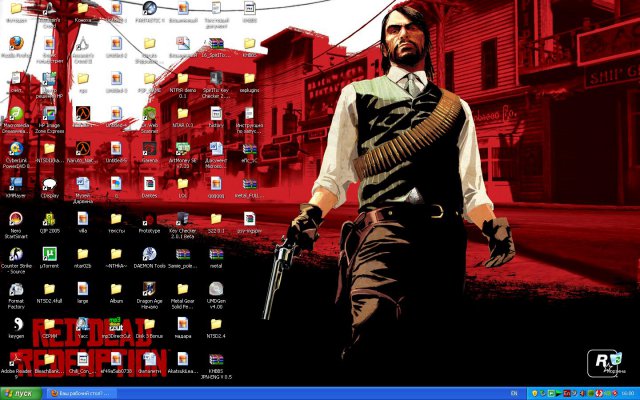
Task: Open the Nero StartSmart shortcut
Action: pos(16,218)
